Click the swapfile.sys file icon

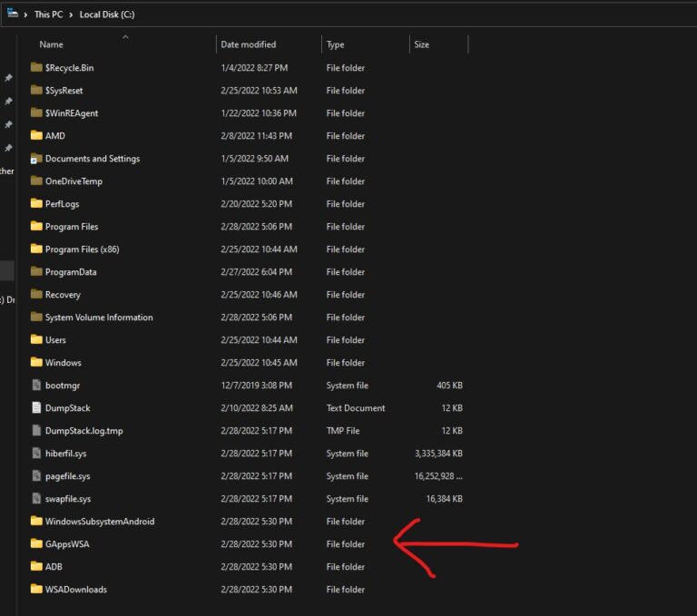pyautogui.click(x=36, y=498)
